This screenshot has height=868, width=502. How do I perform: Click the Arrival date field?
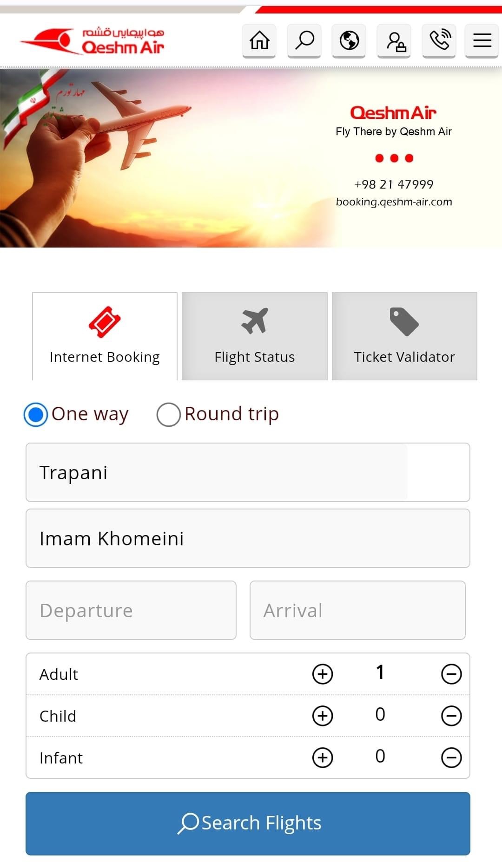357,610
